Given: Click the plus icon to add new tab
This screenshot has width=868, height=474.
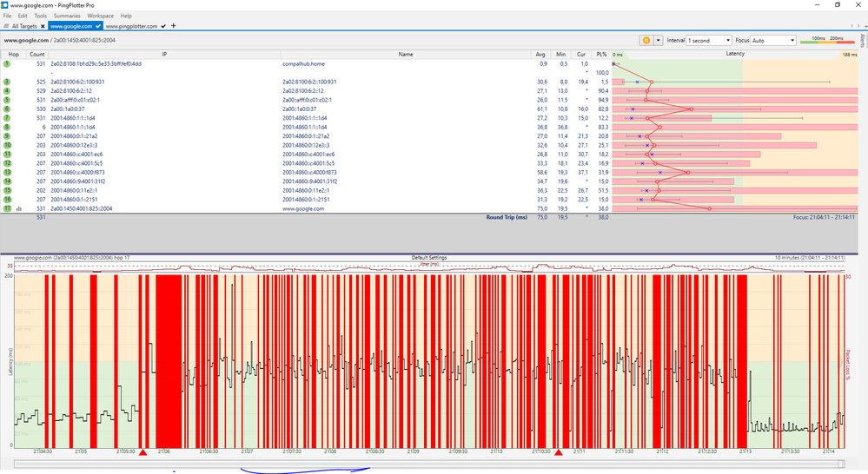Looking at the screenshot, I should click(x=174, y=26).
